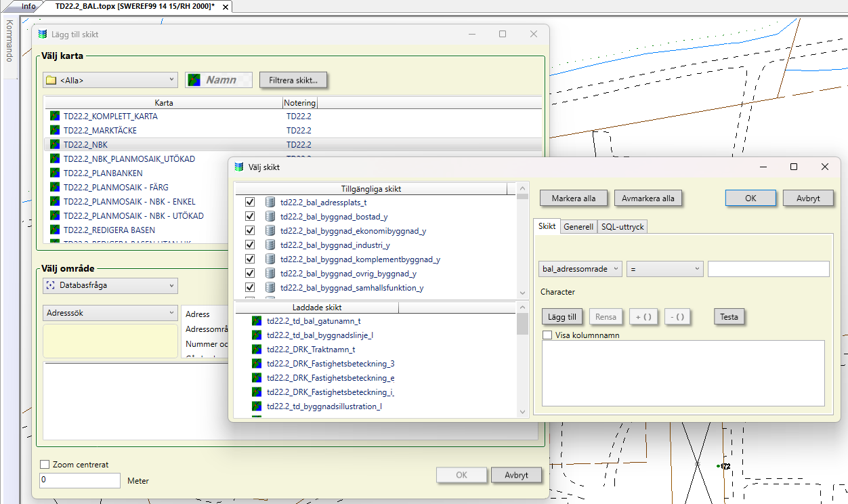Enable the Visa kolumnnamn checkbox
This screenshot has height=504, width=848.
pyautogui.click(x=548, y=335)
